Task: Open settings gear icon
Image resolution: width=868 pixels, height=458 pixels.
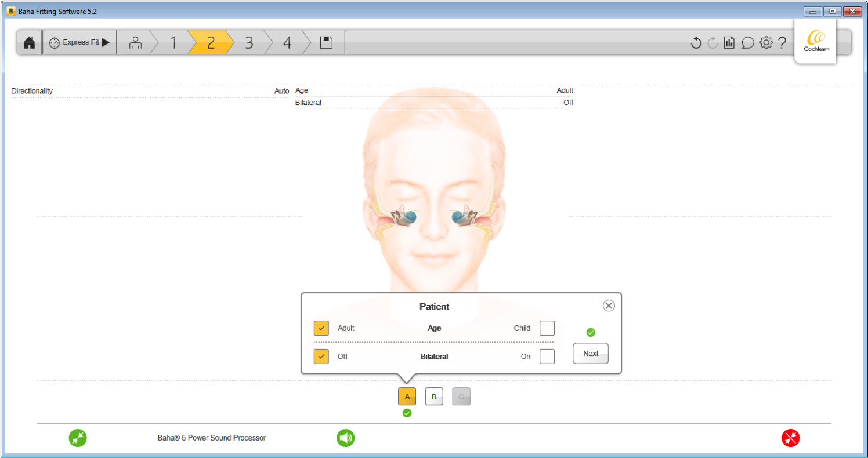Action: point(766,42)
